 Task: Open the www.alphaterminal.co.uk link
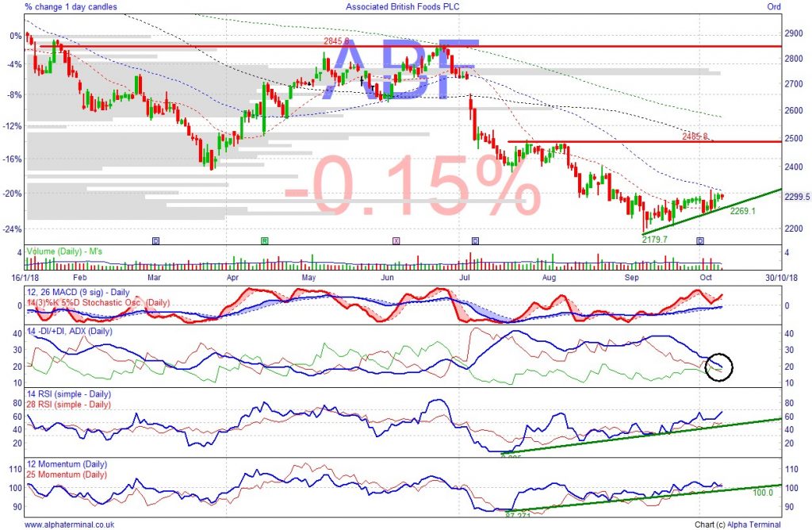[x=70, y=524]
